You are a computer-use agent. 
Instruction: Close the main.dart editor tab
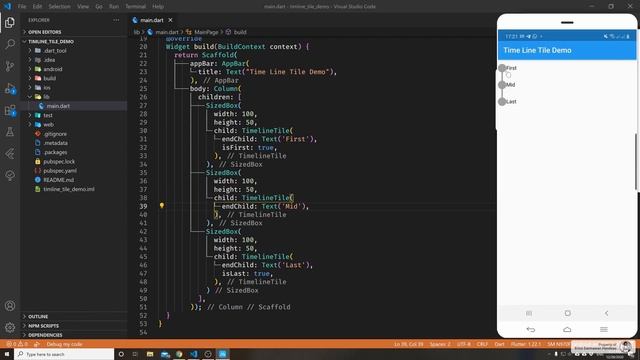[x=170, y=20]
